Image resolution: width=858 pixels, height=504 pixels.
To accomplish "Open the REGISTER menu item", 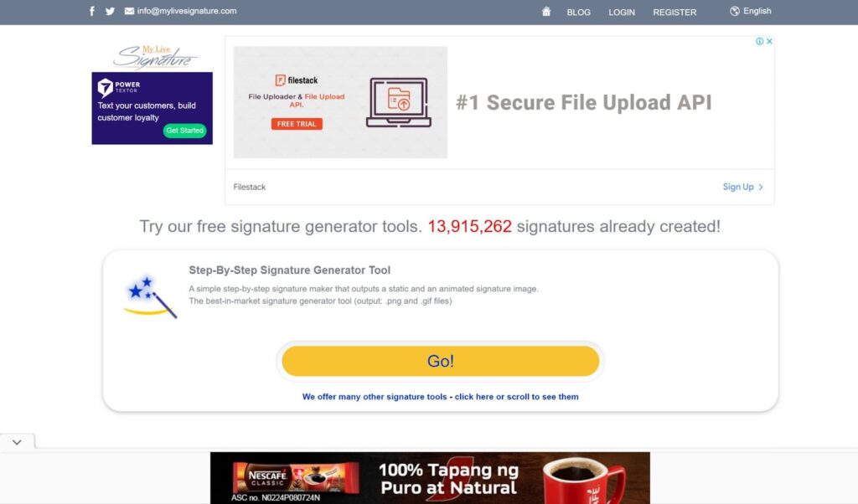I will (x=675, y=12).
